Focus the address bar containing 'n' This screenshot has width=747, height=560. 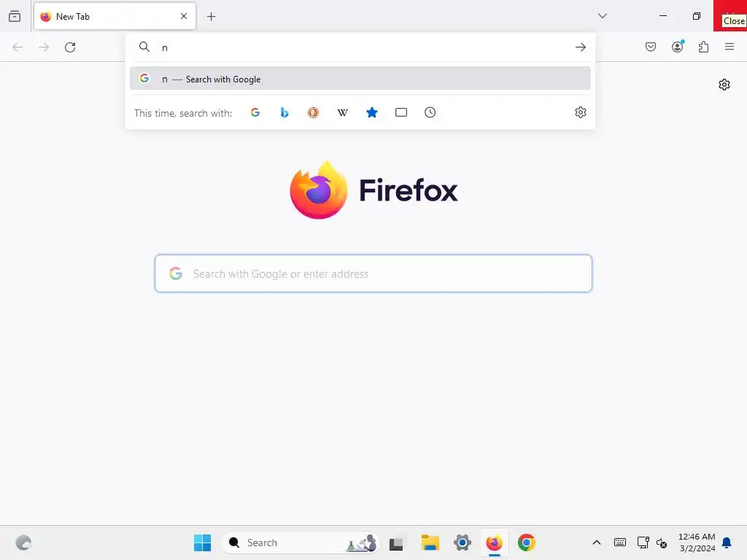coord(362,47)
